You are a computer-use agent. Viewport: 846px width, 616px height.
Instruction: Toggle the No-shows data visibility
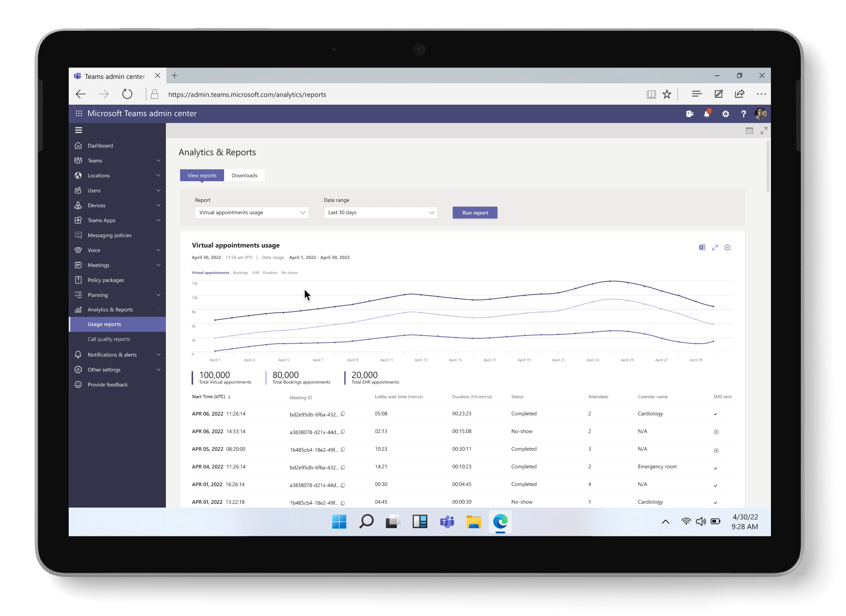289,272
